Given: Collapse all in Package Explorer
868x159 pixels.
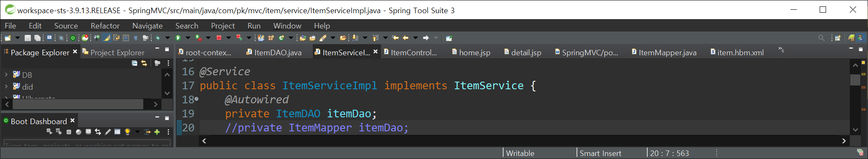Looking at the screenshot, I should click(134, 63).
